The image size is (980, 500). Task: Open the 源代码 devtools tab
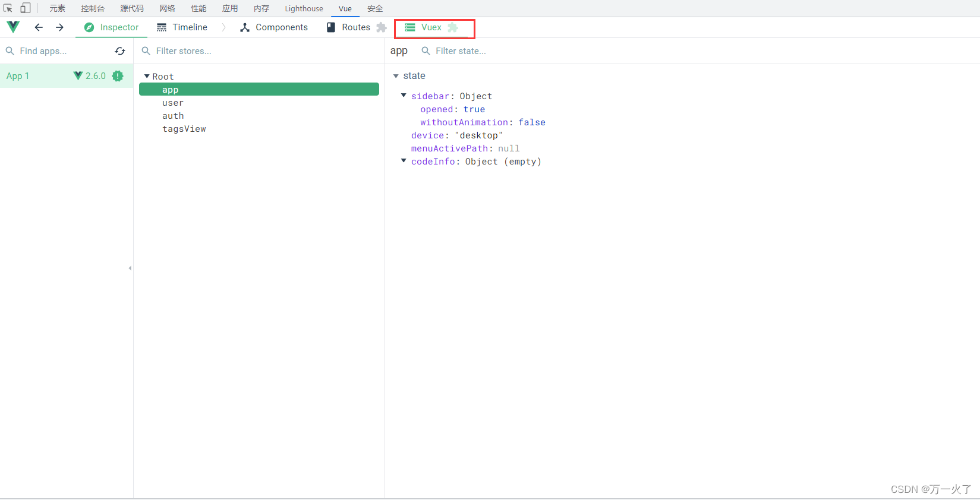[x=132, y=8]
